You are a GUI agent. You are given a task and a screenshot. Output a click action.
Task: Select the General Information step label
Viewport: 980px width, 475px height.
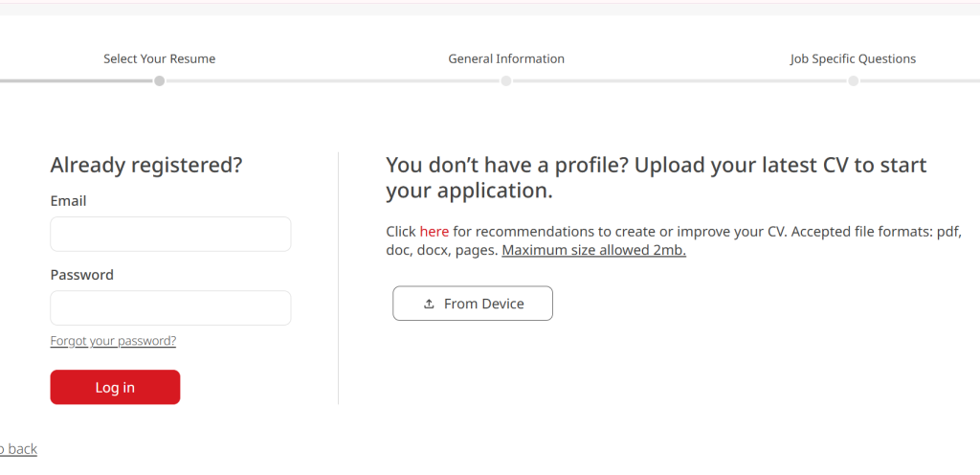(506, 58)
